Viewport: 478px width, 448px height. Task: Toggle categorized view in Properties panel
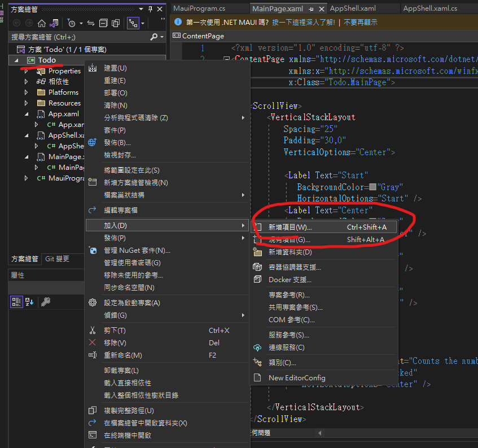(x=16, y=302)
